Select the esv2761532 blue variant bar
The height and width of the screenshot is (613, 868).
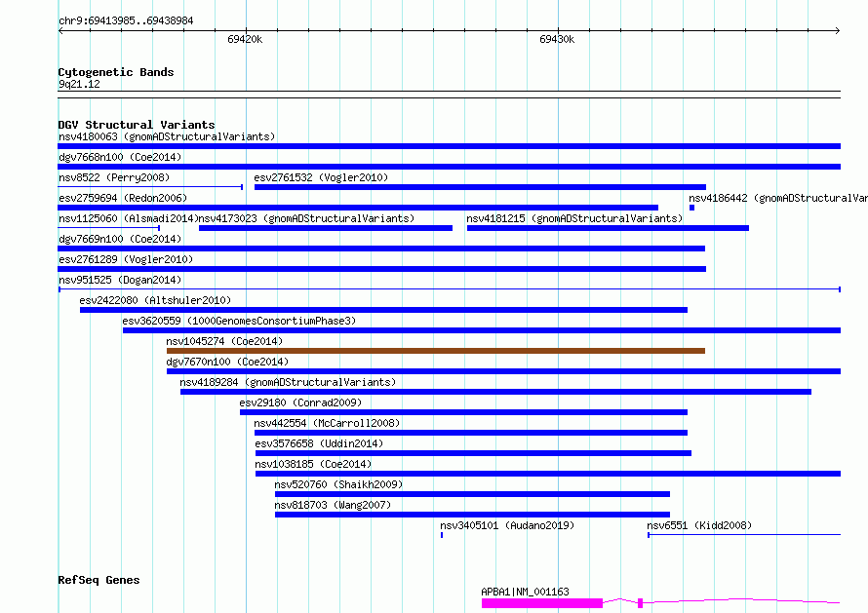[480, 187]
